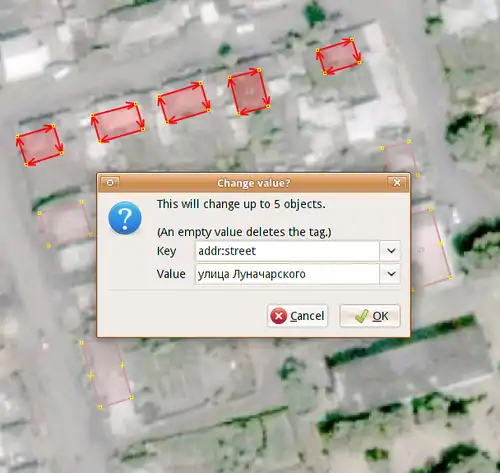The height and width of the screenshot is (473, 500).
Task: Focus the улица Луначарского Value field
Action: point(287,274)
